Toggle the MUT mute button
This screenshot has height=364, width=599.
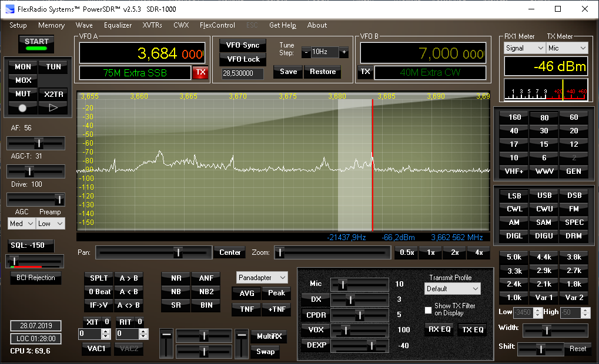(x=23, y=94)
